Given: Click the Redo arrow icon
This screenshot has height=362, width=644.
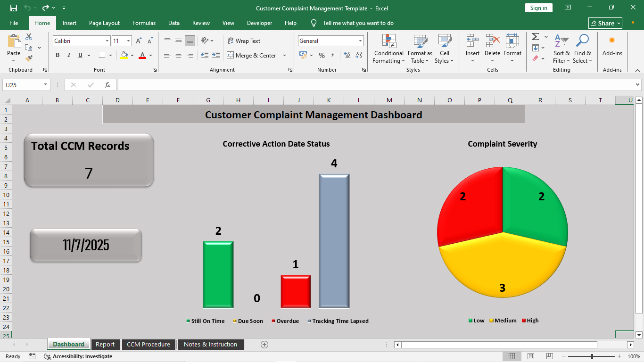Looking at the screenshot, I should coord(46,8).
